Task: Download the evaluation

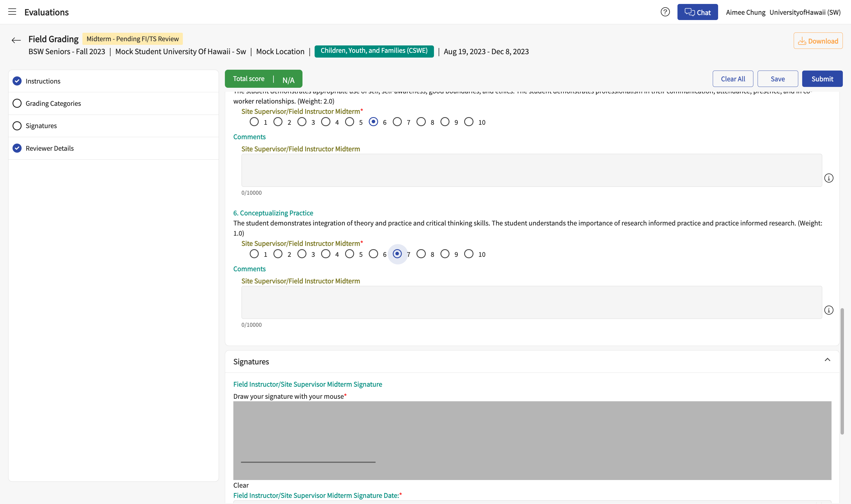Action: point(818,41)
